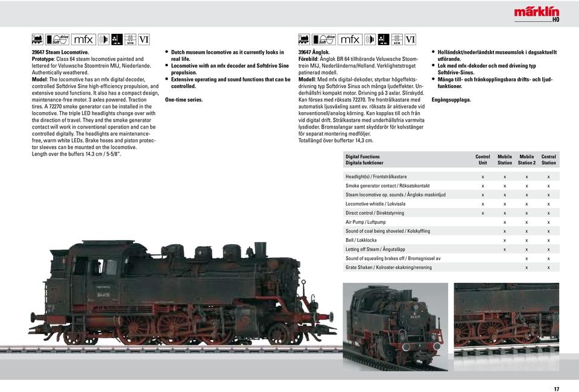579x392 pixels.
Task: Click the "Mobile Station 2" column header
Action: [527, 159]
